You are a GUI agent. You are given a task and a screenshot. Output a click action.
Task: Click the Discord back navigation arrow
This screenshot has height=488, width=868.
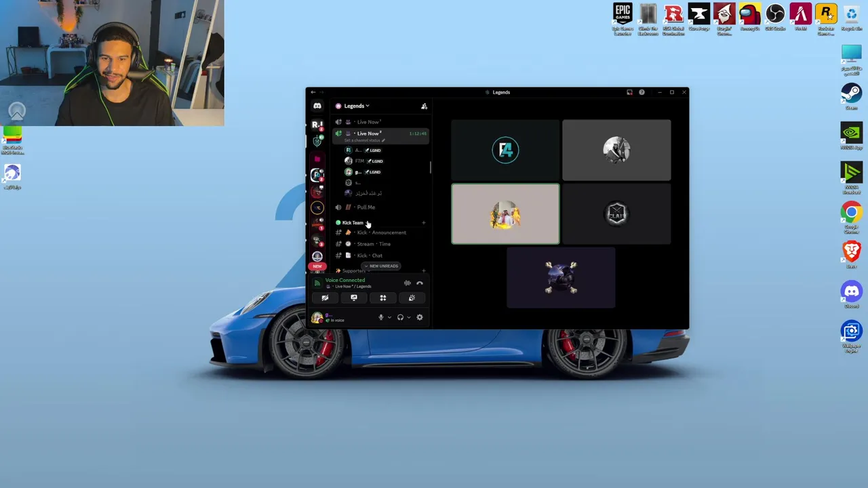(313, 92)
